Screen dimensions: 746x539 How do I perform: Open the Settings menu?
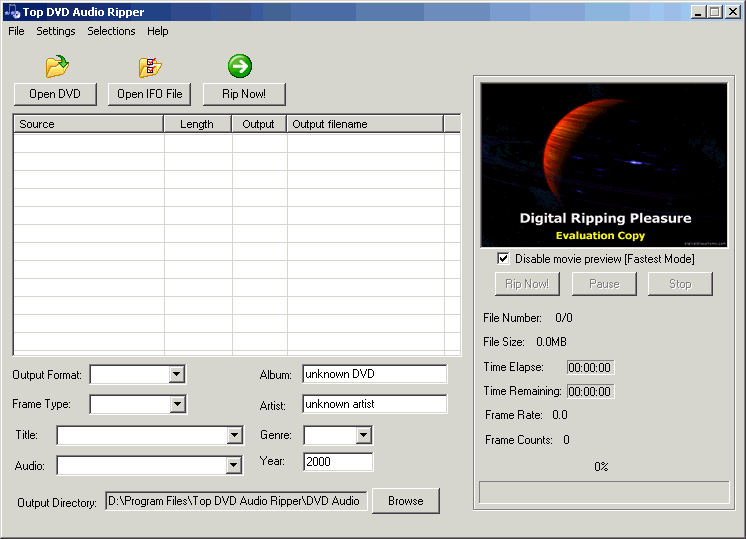(x=56, y=31)
